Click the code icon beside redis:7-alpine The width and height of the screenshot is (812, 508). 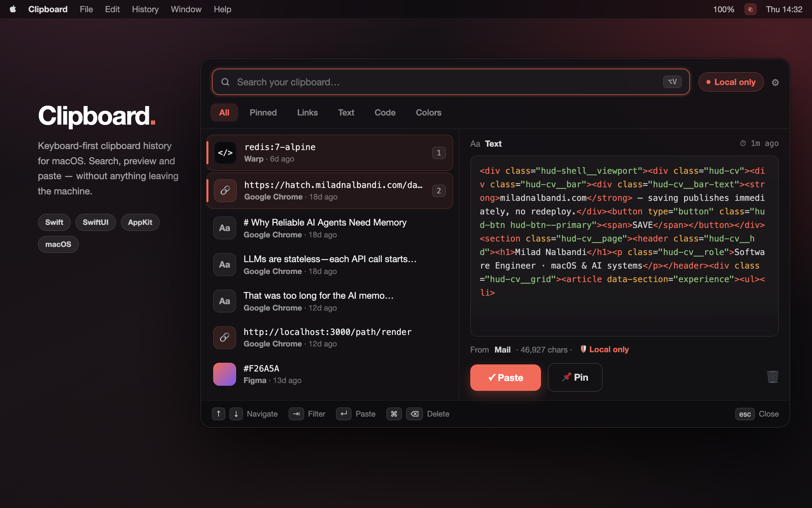coord(225,153)
